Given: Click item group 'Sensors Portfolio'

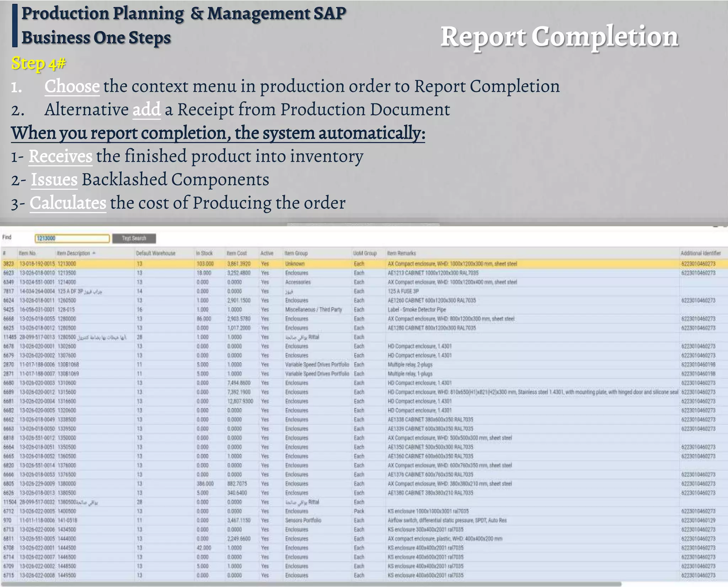Looking at the screenshot, I should pyautogui.click(x=303, y=520).
